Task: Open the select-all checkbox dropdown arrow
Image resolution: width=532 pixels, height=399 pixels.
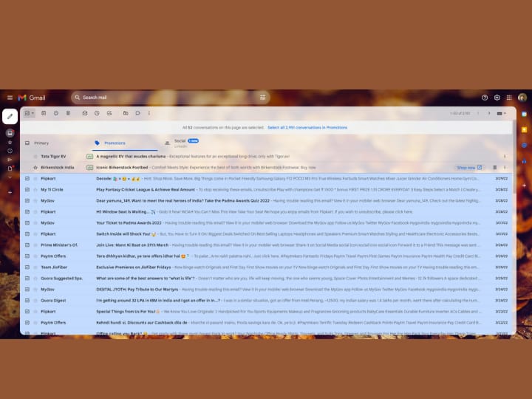Action: pyautogui.click(x=33, y=113)
